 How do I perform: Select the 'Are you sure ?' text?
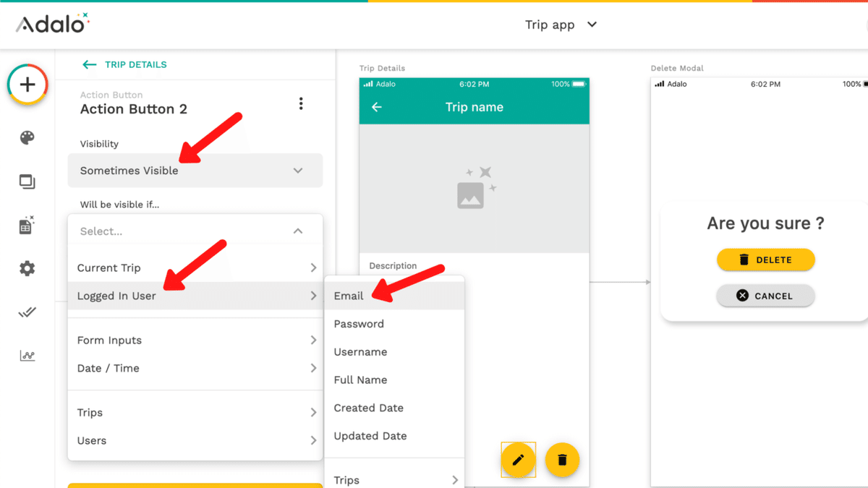click(765, 223)
